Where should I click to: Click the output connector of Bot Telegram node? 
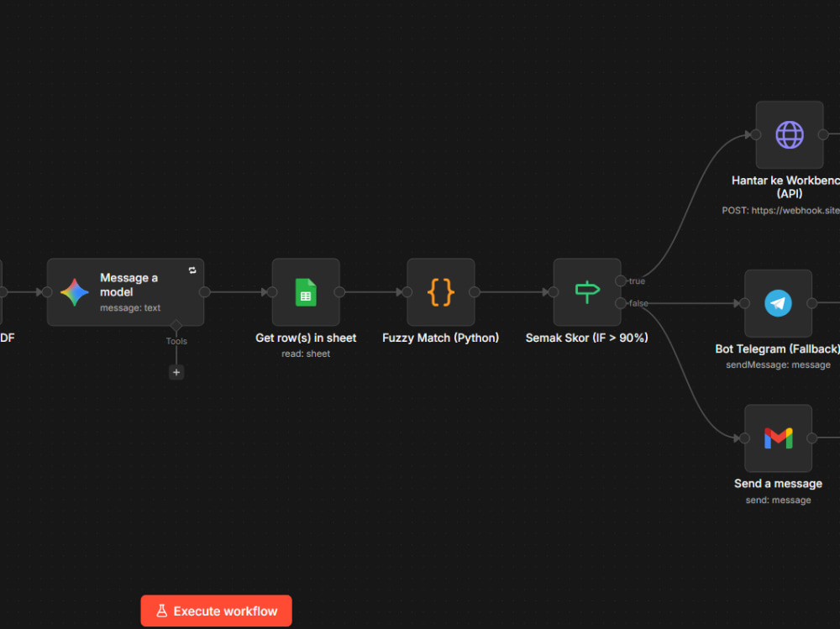[x=812, y=303]
